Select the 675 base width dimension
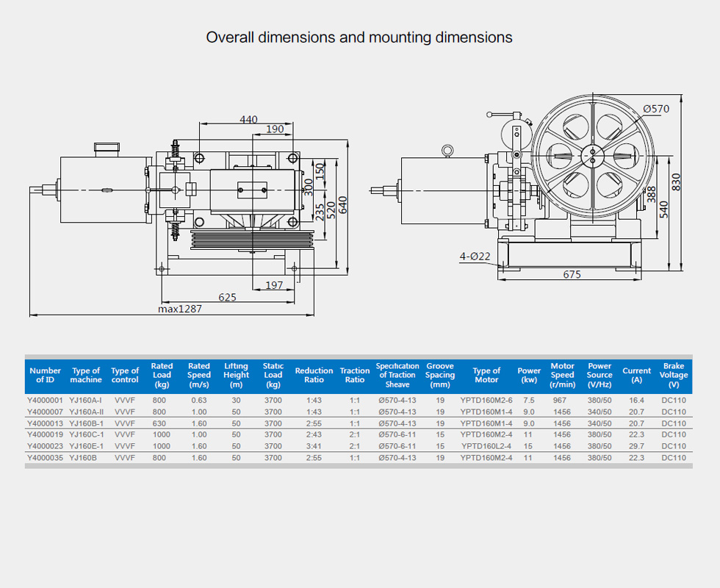The image size is (720, 588). pyautogui.click(x=572, y=275)
